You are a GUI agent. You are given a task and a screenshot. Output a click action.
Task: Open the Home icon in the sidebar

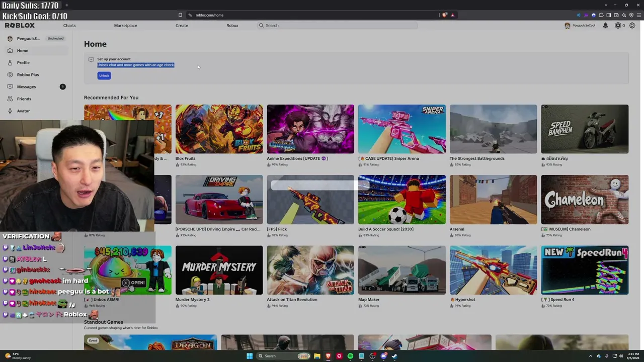[x=10, y=50]
